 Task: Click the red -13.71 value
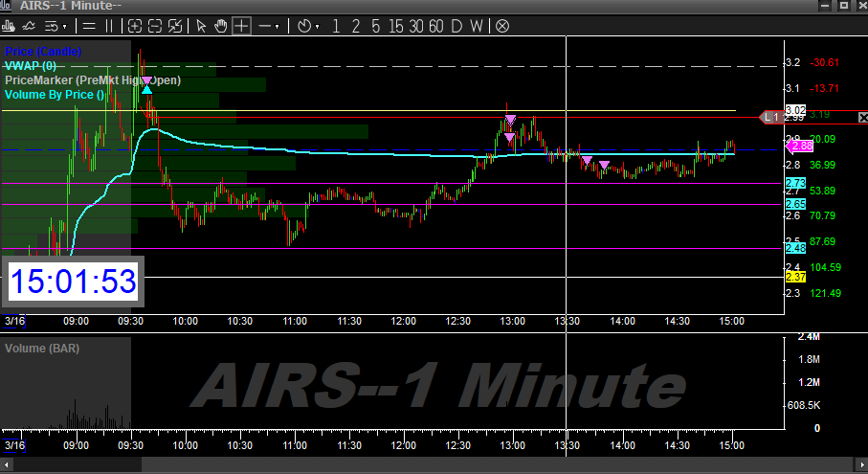[824, 88]
